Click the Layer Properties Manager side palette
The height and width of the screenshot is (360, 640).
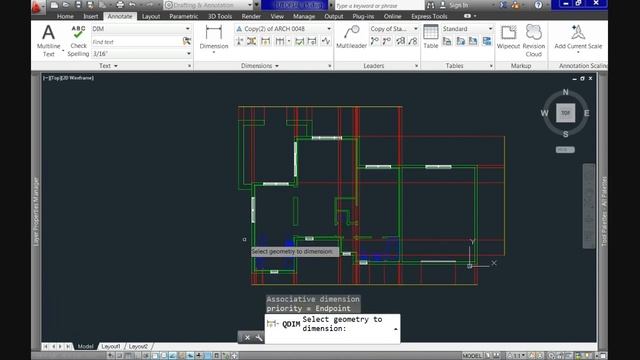click(x=36, y=211)
